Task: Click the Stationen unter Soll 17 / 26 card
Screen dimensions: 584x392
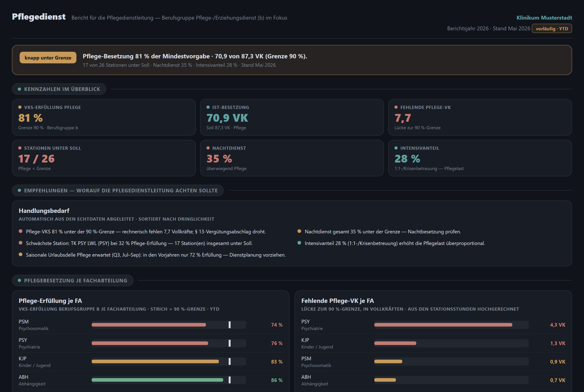Action: click(104, 158)
